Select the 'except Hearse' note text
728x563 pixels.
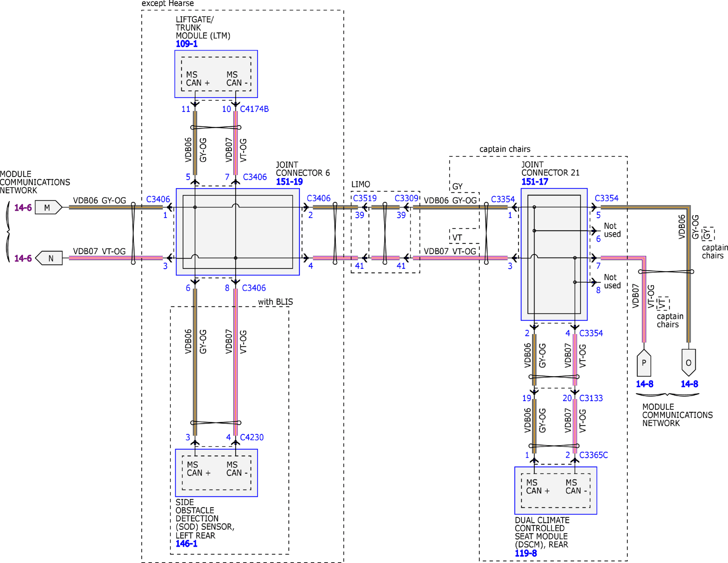click(x=167, y=3)
